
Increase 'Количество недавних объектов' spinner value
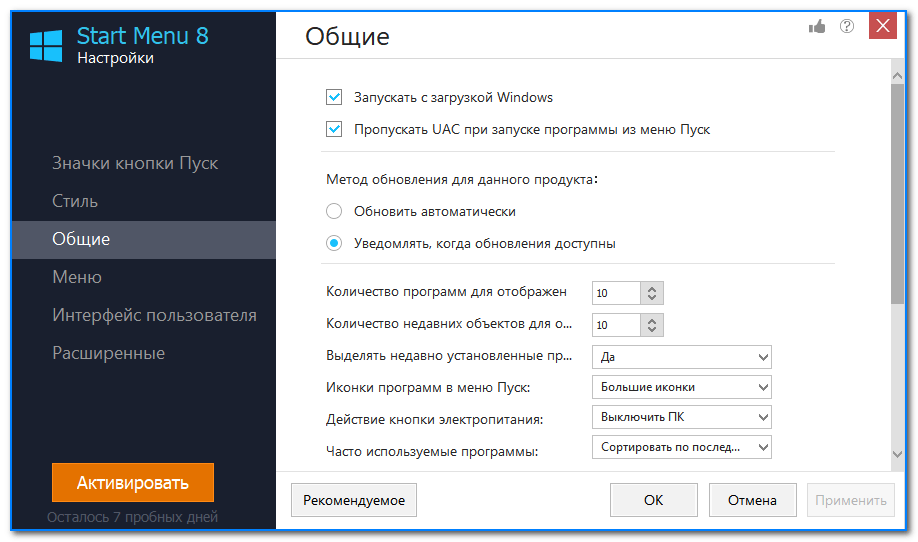(652, 320)
